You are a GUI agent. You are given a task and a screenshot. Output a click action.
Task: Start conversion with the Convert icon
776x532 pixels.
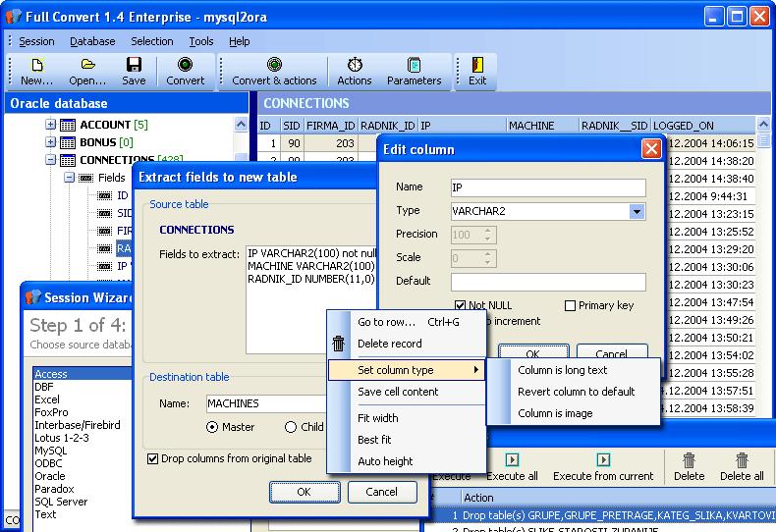pyautogui.click(x=185, y=65)
